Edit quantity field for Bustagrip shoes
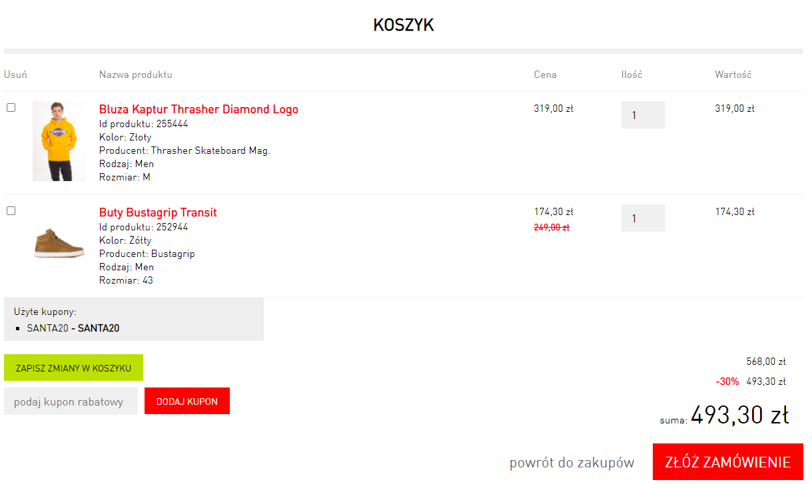This screenshot has width=812, height=504. pos(643,218)
